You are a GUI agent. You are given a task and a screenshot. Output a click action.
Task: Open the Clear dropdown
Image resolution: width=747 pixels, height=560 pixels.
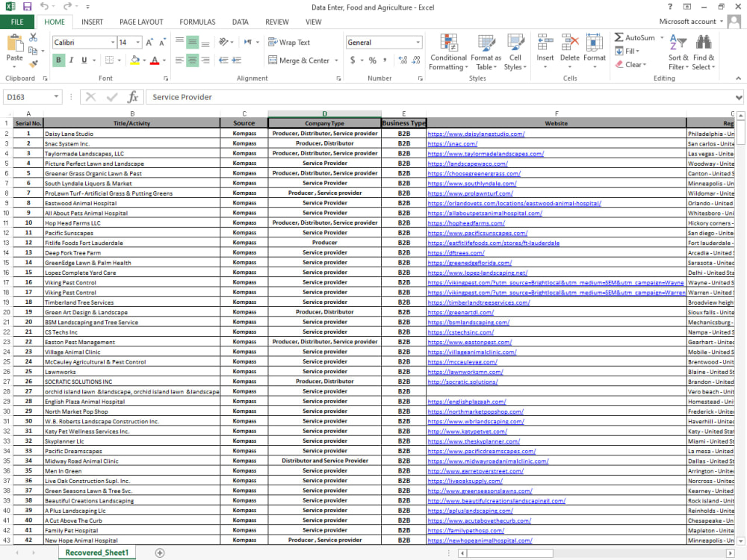[630, 64]
